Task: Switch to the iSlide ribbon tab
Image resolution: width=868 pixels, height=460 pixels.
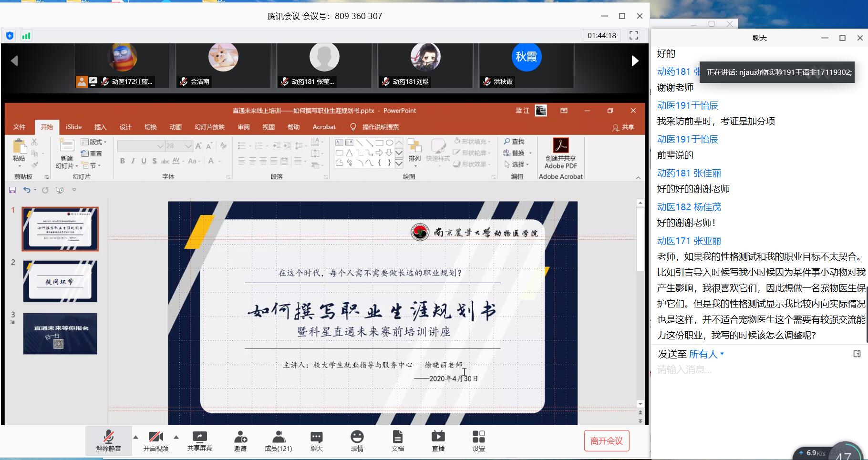Action: pyautogui.click(x=73, y=127)
